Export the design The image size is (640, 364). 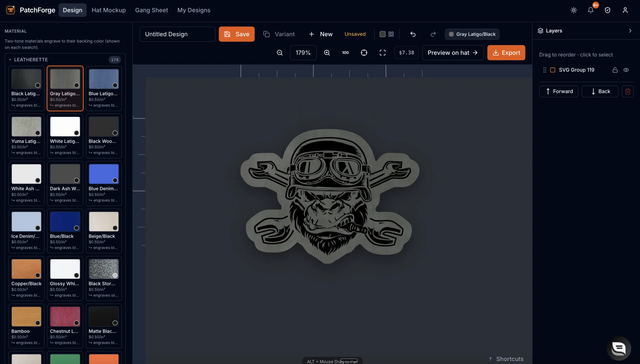point(506,53)
